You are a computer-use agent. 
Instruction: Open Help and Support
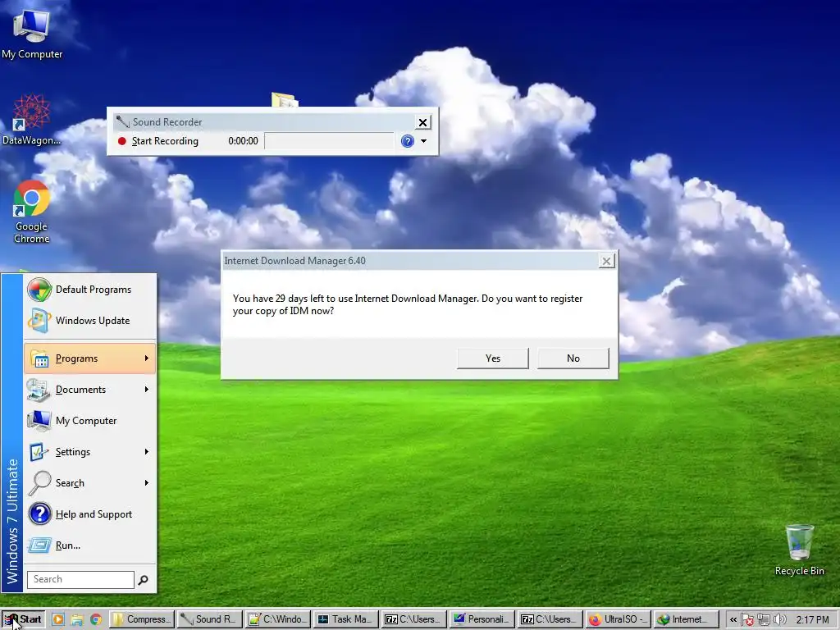pos(90,514)
